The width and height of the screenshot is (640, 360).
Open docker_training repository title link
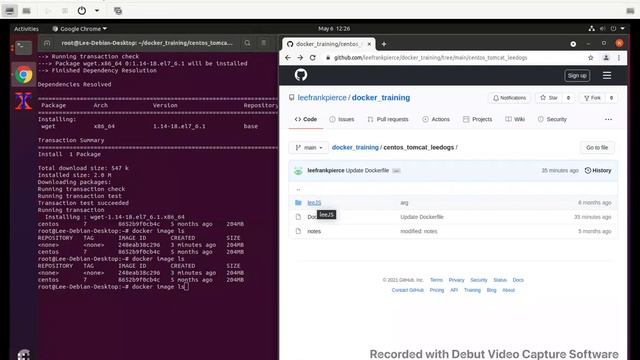click(x=381, y=98)
